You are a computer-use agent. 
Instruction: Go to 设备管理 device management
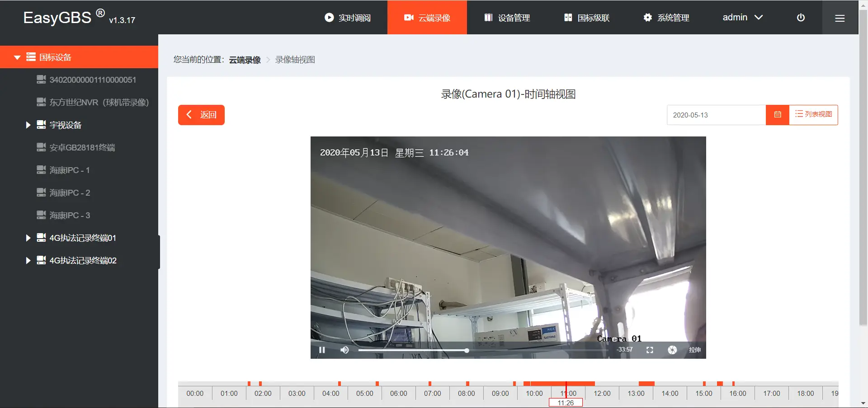(507, 18)
